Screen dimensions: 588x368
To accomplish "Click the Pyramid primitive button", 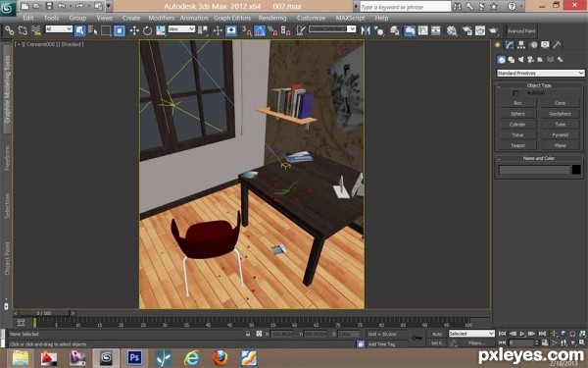I will tap(561, 134).
